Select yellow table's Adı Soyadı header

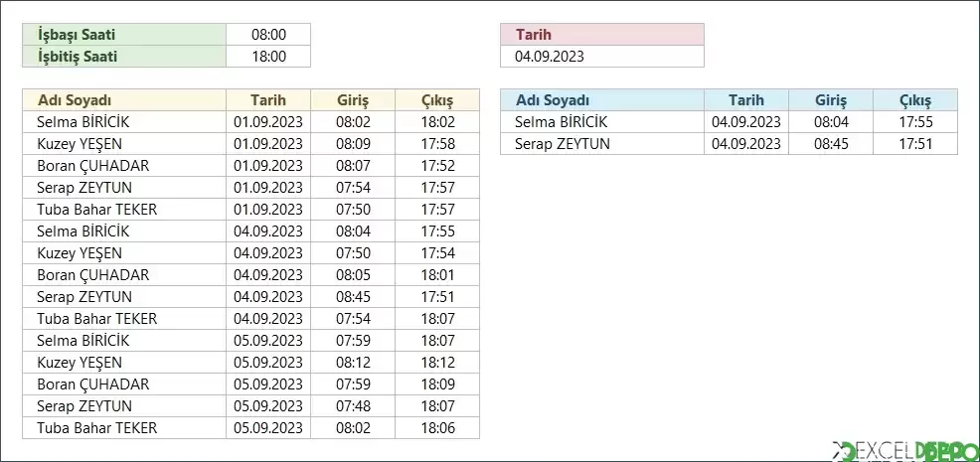124,100
